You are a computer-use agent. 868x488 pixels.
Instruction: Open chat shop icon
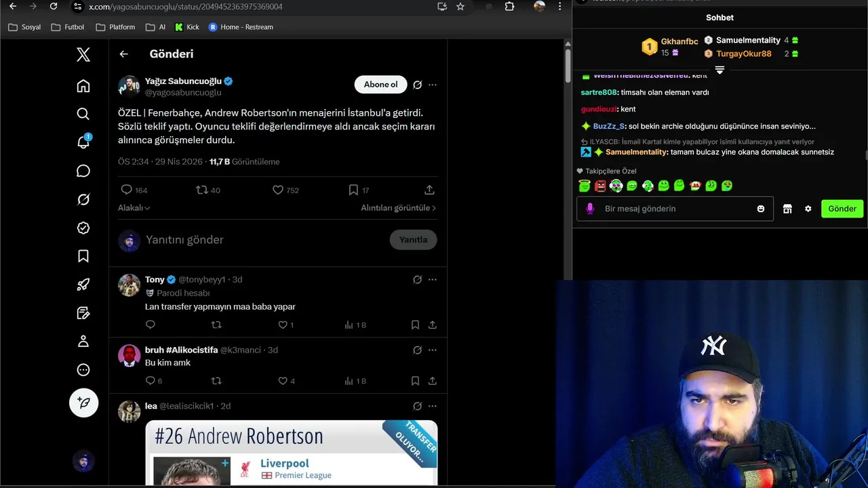point(787,209)
